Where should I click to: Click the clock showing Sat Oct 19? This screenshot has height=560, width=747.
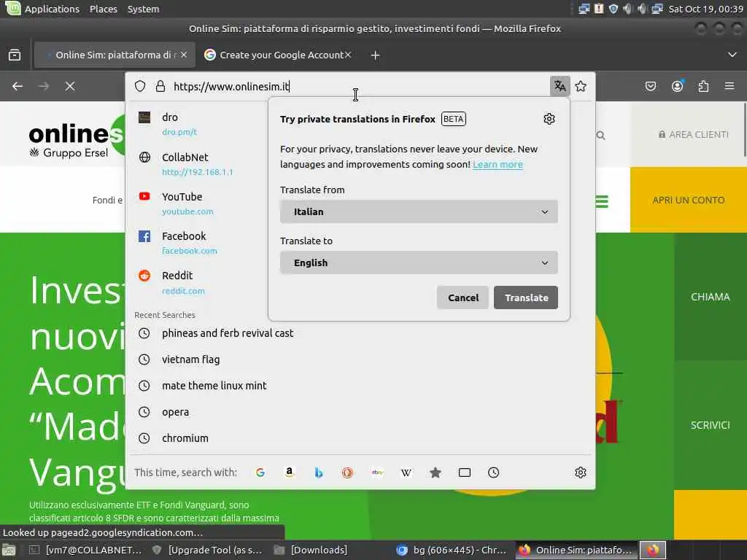pos(705,9)
